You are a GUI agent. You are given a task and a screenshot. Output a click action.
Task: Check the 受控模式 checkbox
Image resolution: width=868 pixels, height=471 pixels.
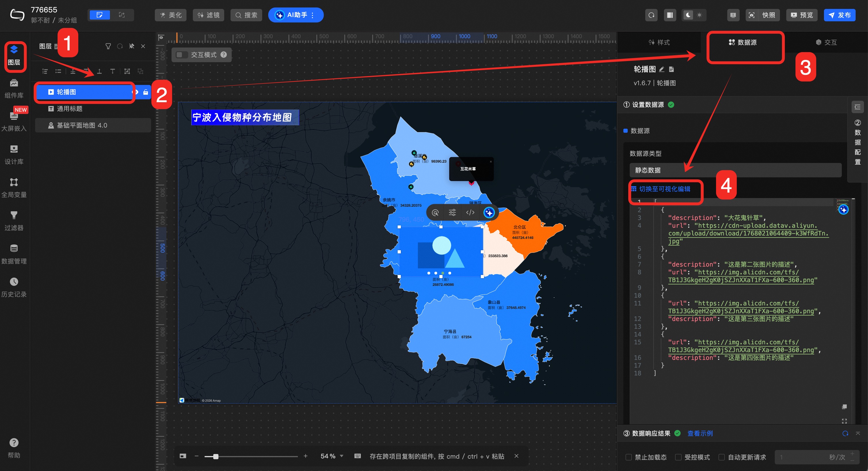[678, 457]
